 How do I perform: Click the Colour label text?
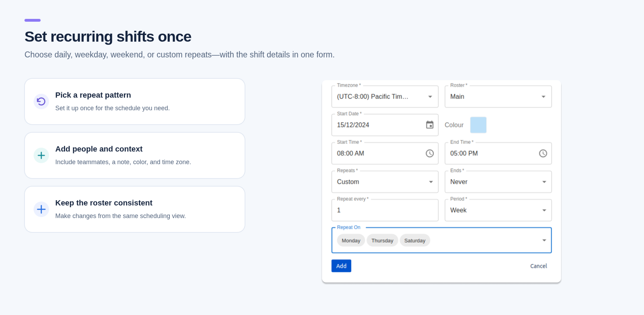[x=454, y=125]
